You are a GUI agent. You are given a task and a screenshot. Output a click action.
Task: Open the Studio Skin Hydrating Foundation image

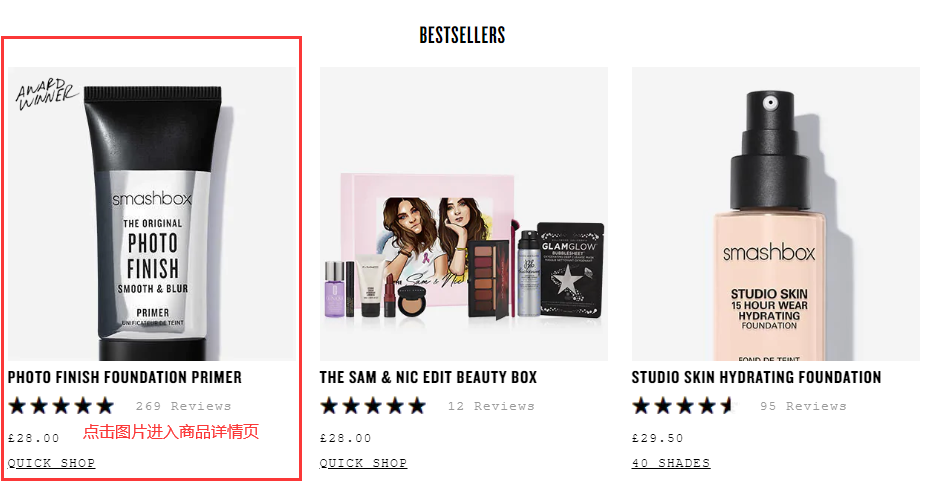tap(776, 214)
